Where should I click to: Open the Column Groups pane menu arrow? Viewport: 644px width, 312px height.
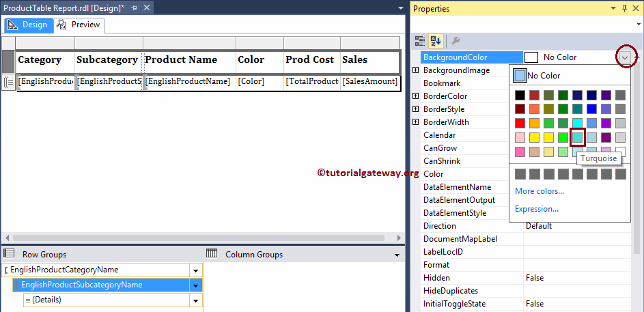pyautogui.click(x=397, y=255)
